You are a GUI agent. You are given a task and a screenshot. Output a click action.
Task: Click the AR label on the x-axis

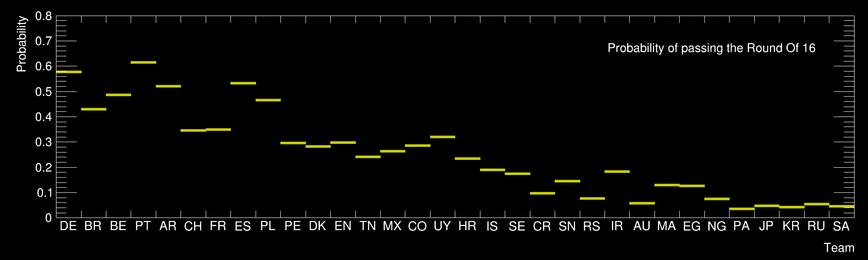click(168, 226)
